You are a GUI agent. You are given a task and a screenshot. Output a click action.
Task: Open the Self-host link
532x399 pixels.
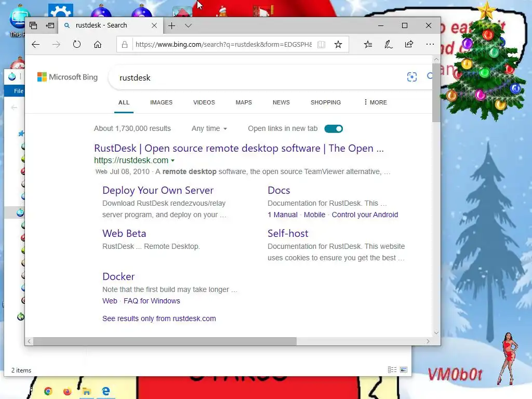tap(288, 233)
